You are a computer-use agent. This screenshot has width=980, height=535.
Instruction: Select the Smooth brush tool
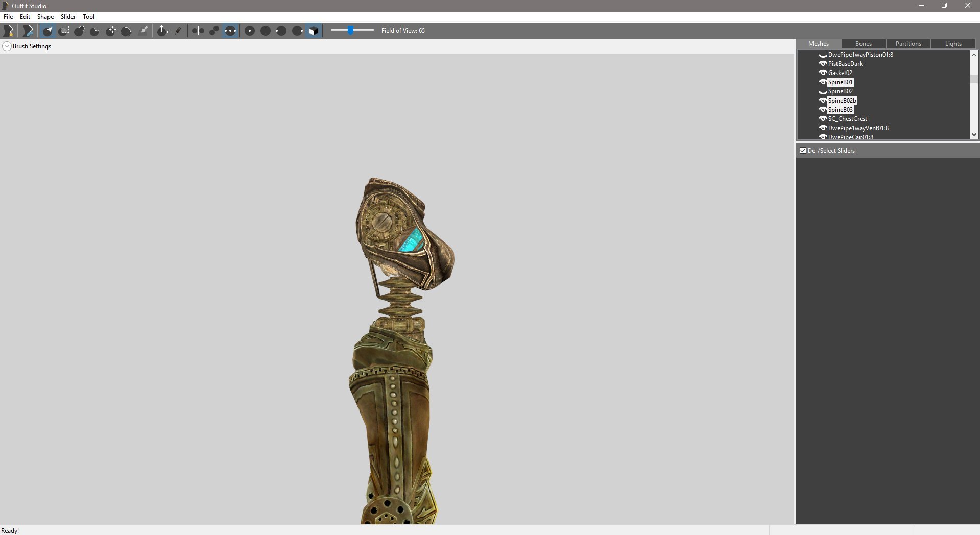click(127, 31)
